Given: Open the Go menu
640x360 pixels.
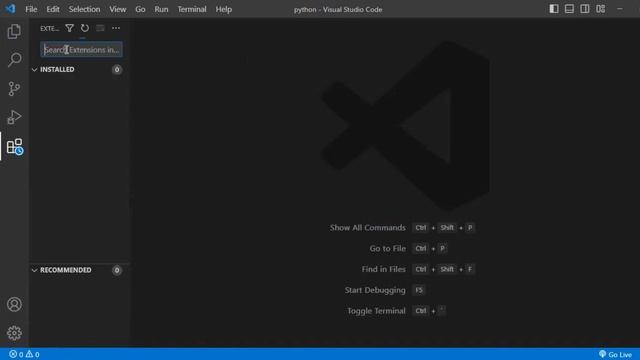Looking at the screenshot, I should coord(140,9).
